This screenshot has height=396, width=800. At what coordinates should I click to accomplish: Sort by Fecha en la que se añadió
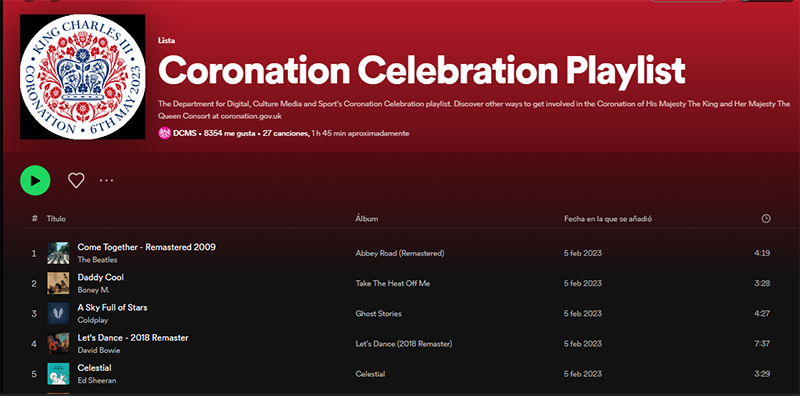coord(608,218)
